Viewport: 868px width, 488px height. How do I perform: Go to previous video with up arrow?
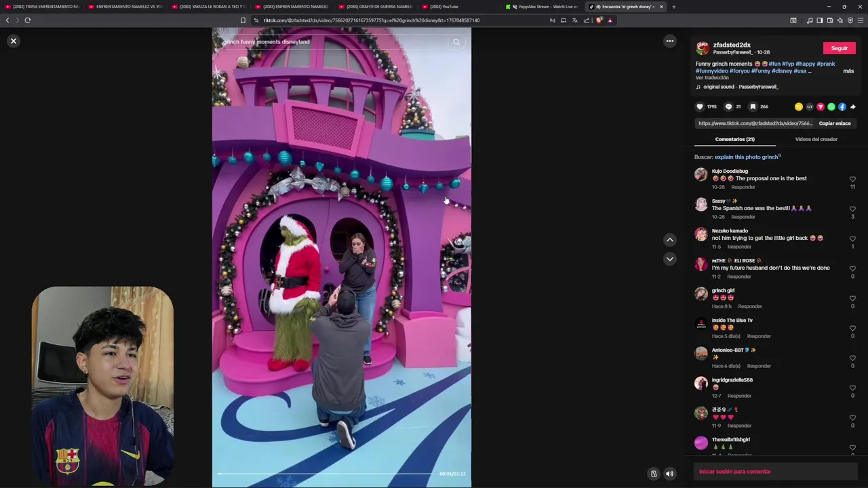coord(669,240)
